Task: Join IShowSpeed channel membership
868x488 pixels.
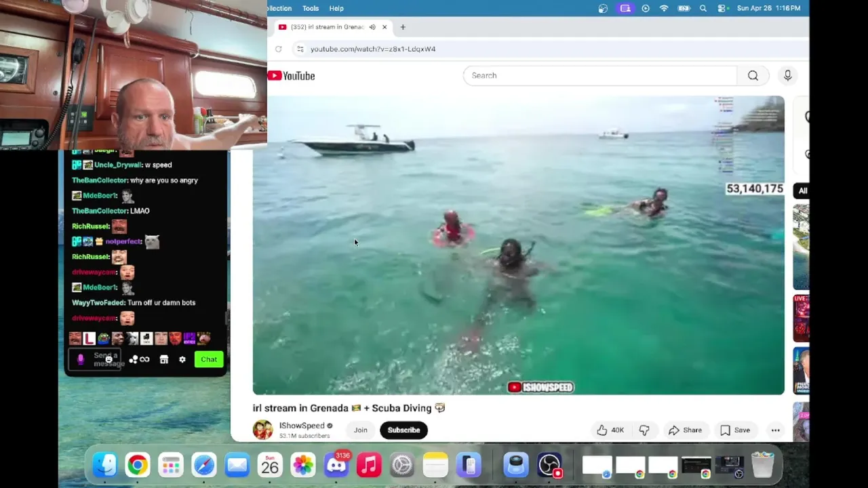Action: pos(360,430)
